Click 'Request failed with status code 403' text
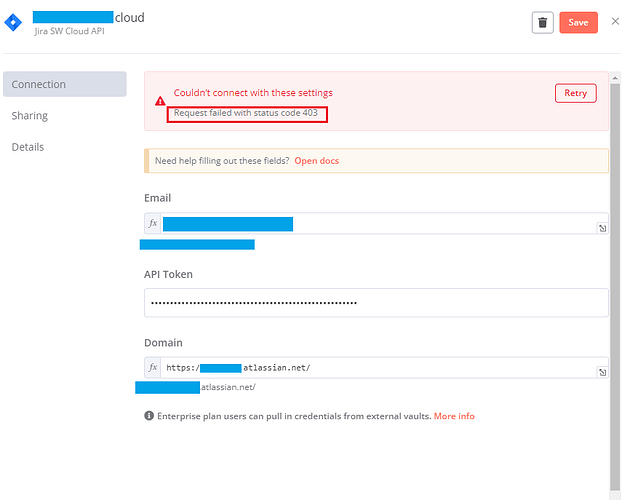 [246, 113]
